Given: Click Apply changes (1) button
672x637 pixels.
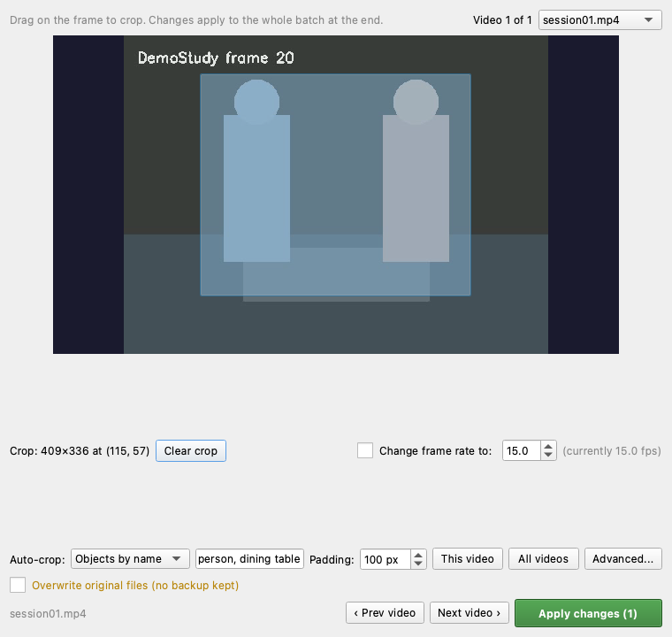Looking at the screenshot, I should pyautogui.click(x=588, y=613).
